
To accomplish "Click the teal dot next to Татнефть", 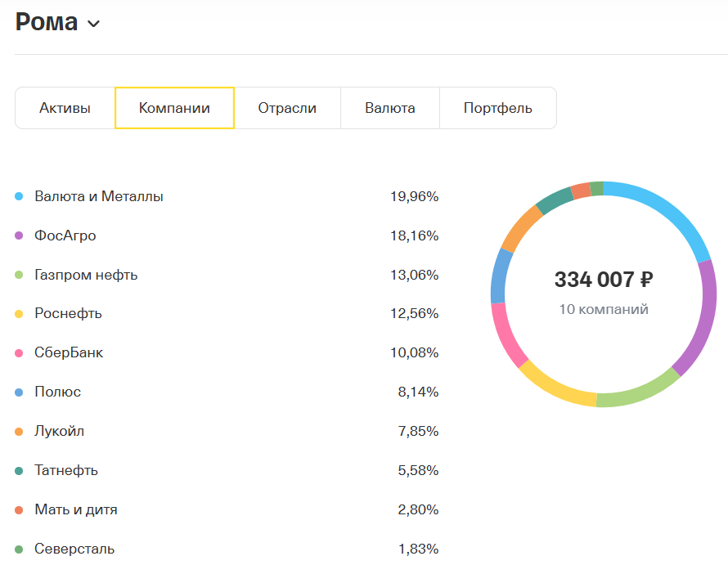I will (x=19, y=471).
